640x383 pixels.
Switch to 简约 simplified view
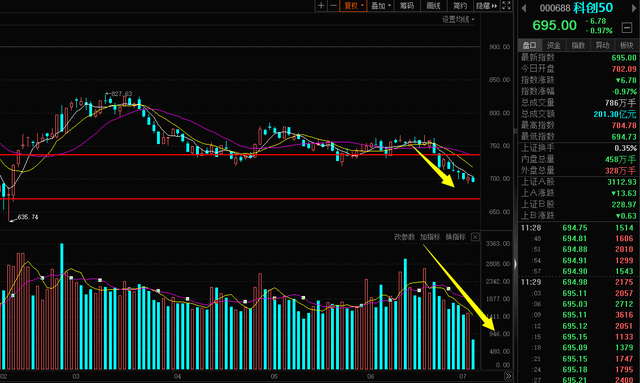460,6
